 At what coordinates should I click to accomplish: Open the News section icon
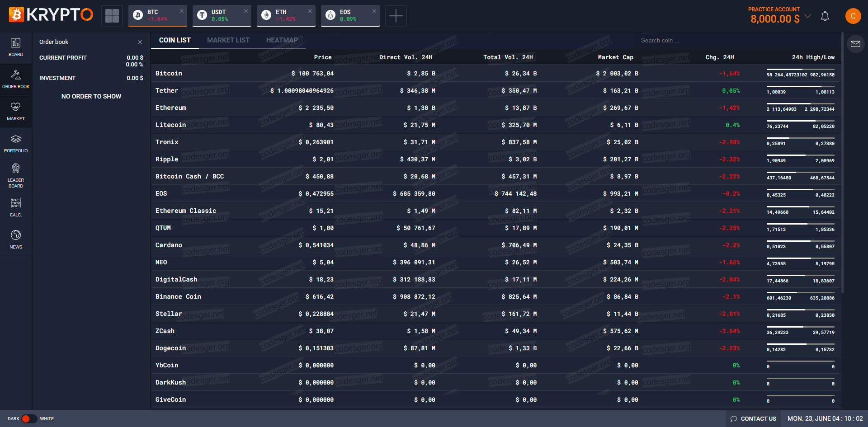pos(16,239)
